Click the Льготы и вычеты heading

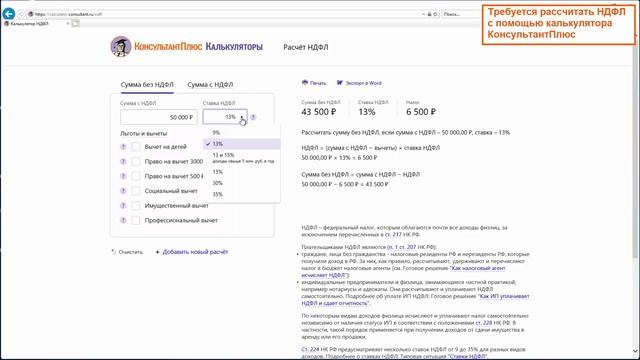tap(143, 133)
